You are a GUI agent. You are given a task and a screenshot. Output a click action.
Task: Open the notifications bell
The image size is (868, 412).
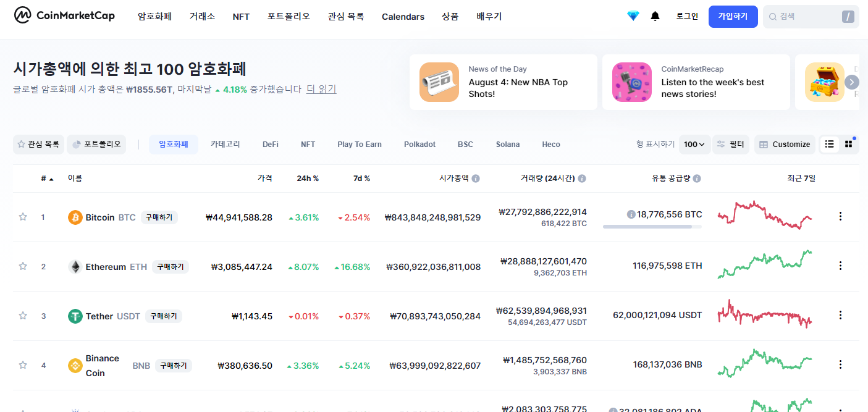pyautogui.click(x=655, y=16)
